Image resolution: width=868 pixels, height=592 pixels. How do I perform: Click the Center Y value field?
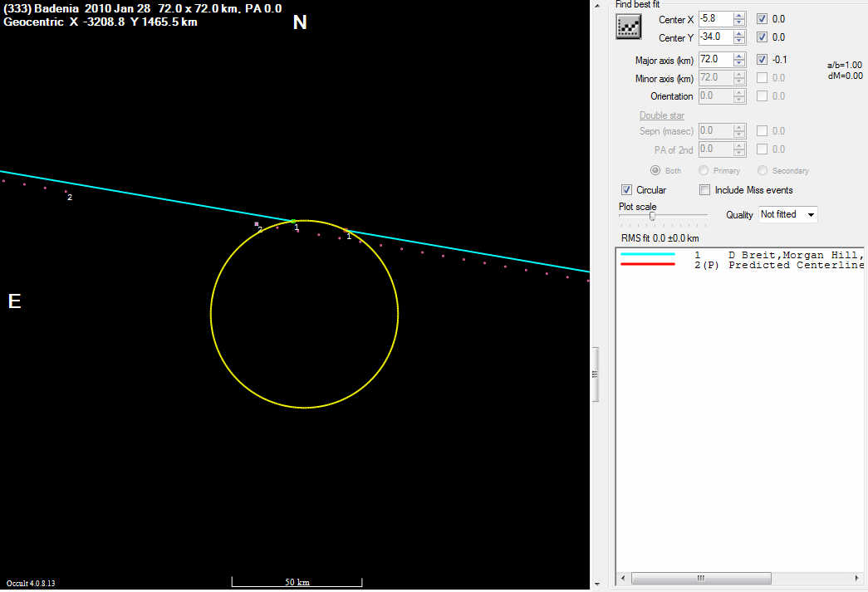coord(716,37)
